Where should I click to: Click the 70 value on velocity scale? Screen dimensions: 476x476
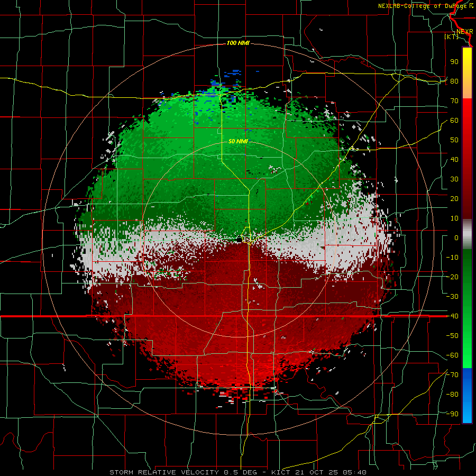tap(454, 101)
